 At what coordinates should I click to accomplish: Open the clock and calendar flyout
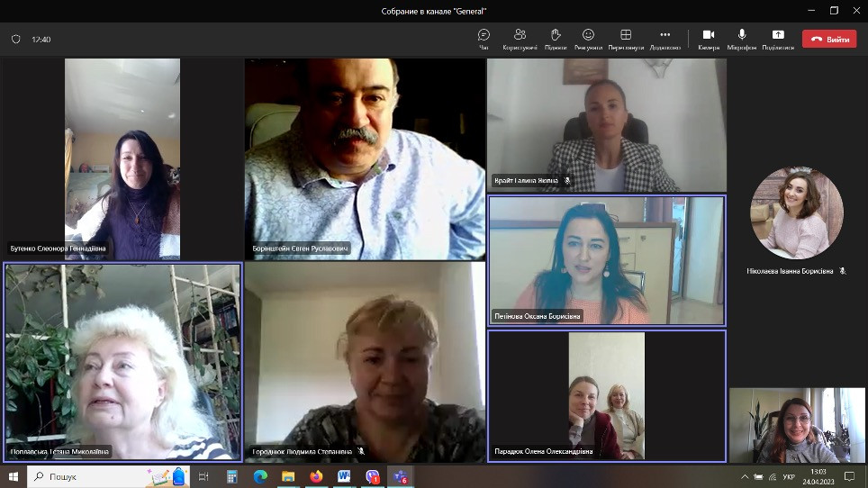(818, 476)
